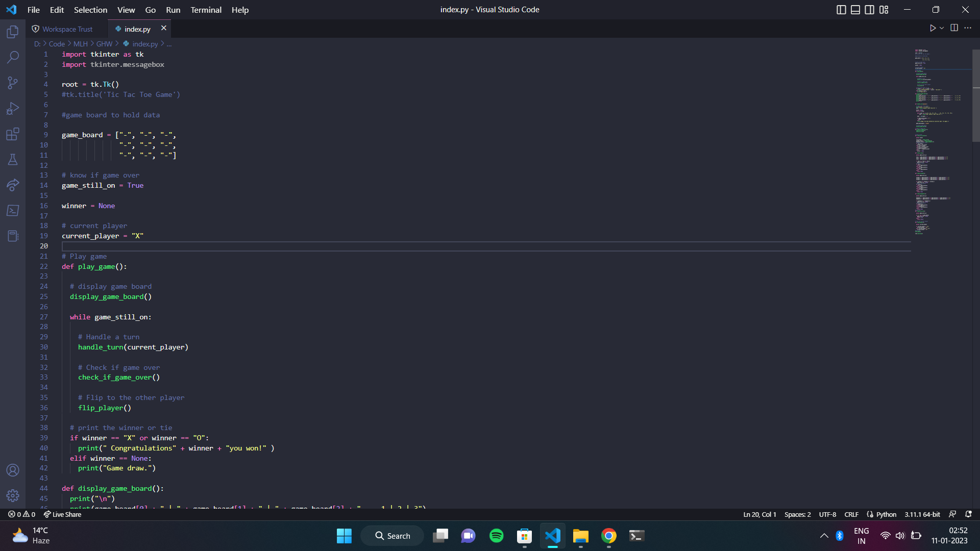The width and height of the screenshot is (980, 551).
Task: Open the Terminal menu
Action: (x=206, y=10)
